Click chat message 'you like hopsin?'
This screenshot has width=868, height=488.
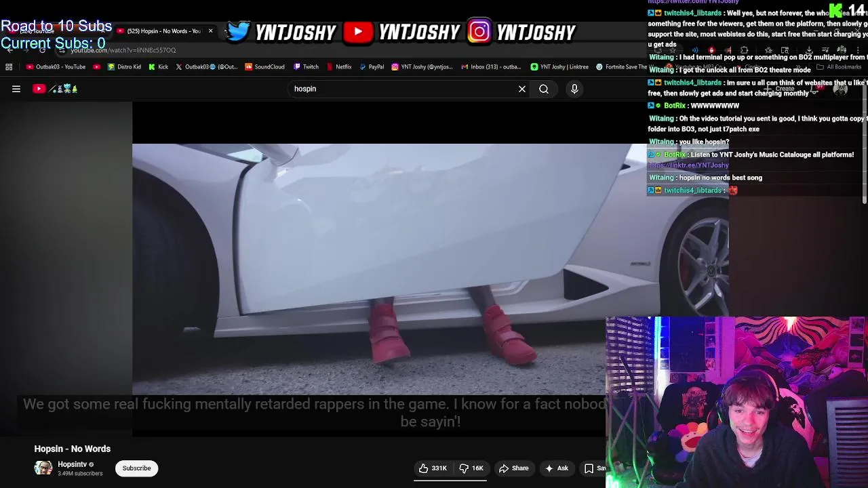pyautogui.click(x=704, y=142)
